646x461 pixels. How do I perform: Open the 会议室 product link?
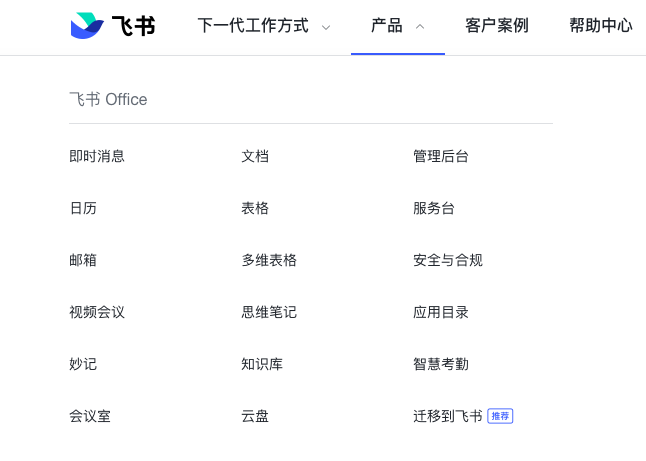90,416
